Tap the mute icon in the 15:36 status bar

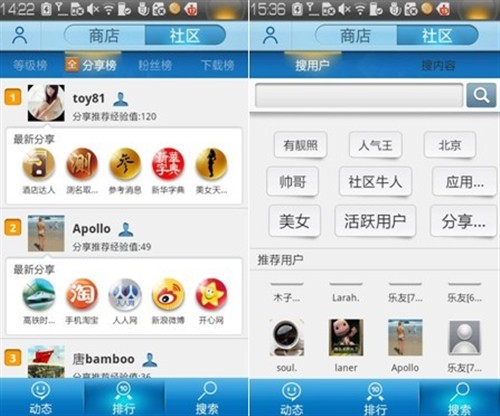(x=344, y=9)
